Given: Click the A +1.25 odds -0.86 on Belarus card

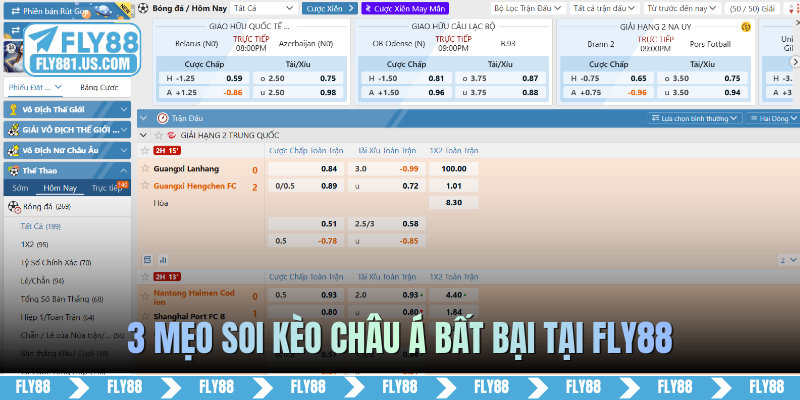Looking at the screenshot, I should pyautogui.click(x=203, y=92).
